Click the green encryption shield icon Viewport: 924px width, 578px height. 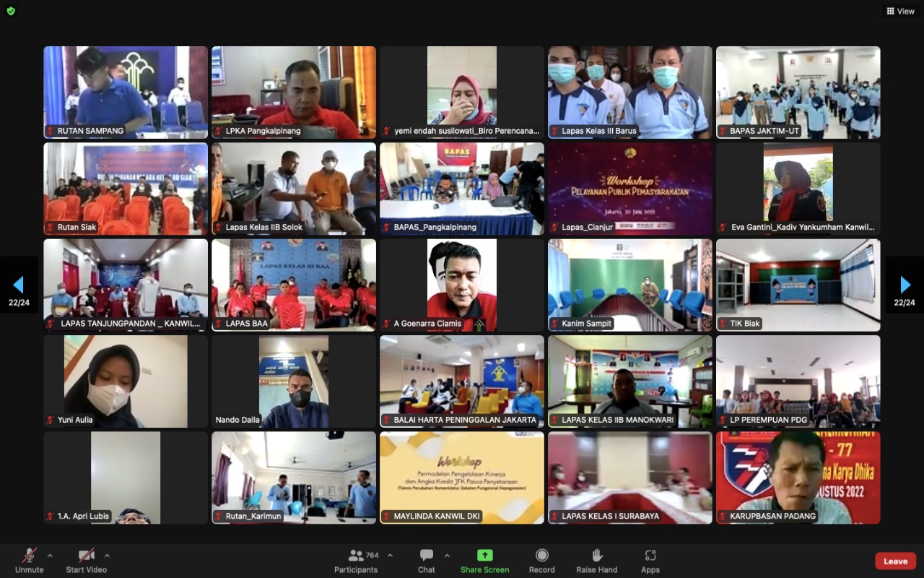pyautogui.click(x=11, y=11)
